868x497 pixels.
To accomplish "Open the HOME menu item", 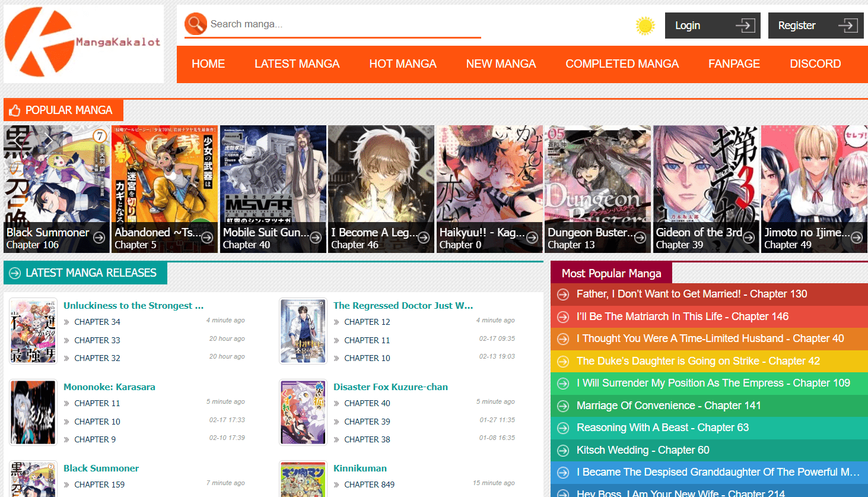I will [208, 64].
